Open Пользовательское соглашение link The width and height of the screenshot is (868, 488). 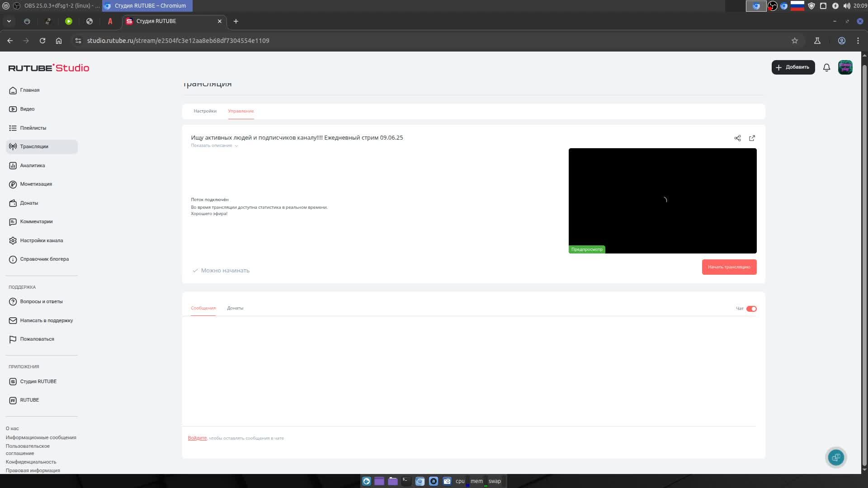pyautogui.click(x=28, y=450)
